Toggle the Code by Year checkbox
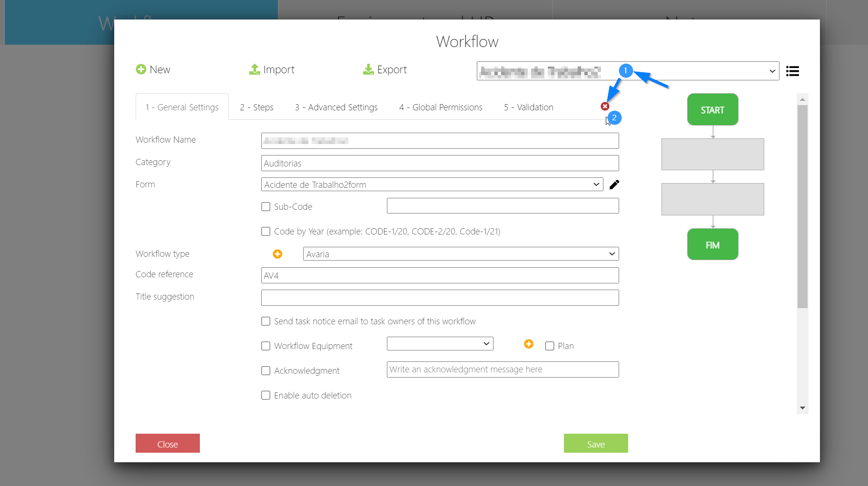The image size is (868, 486). (266, 231)
